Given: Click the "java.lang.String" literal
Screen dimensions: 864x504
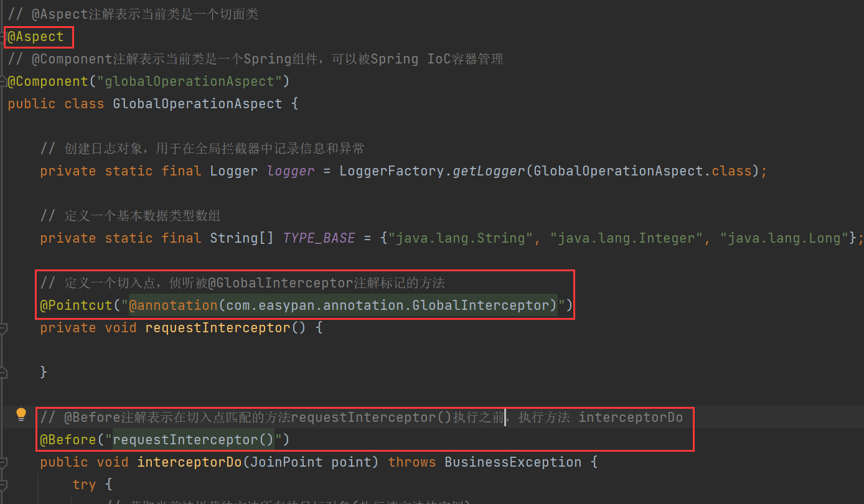Looking at the screenshot, I should (461, 238).
